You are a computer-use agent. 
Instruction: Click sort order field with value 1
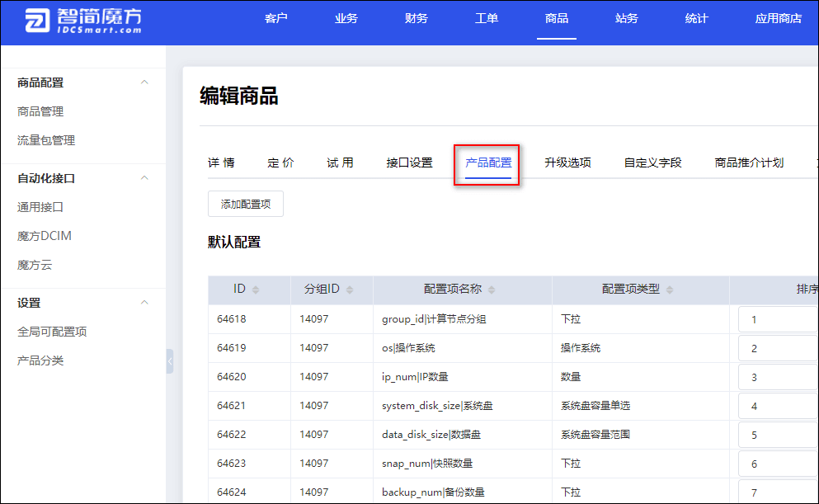(x=779, y=319)
